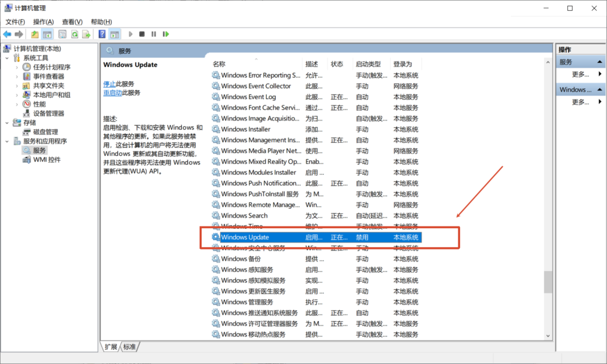Click the Start Service play icon
This screenshot has width=607, height=364.
[130, 34]
